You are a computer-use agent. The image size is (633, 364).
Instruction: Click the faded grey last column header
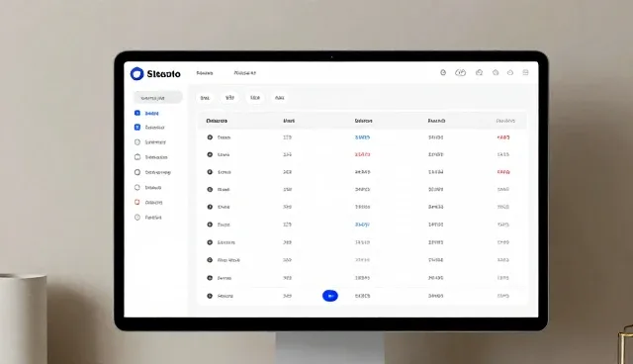coord(505,121)
